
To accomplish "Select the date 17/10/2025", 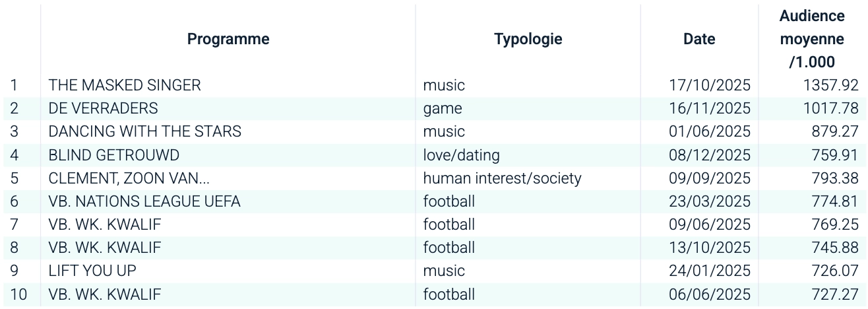I will click(709, 85).
